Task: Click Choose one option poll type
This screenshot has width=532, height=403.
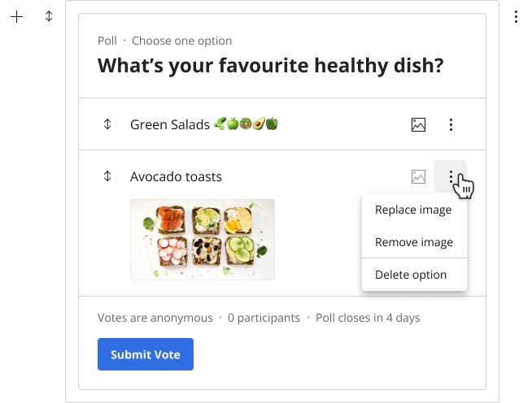Action: [x=182, y=41]
